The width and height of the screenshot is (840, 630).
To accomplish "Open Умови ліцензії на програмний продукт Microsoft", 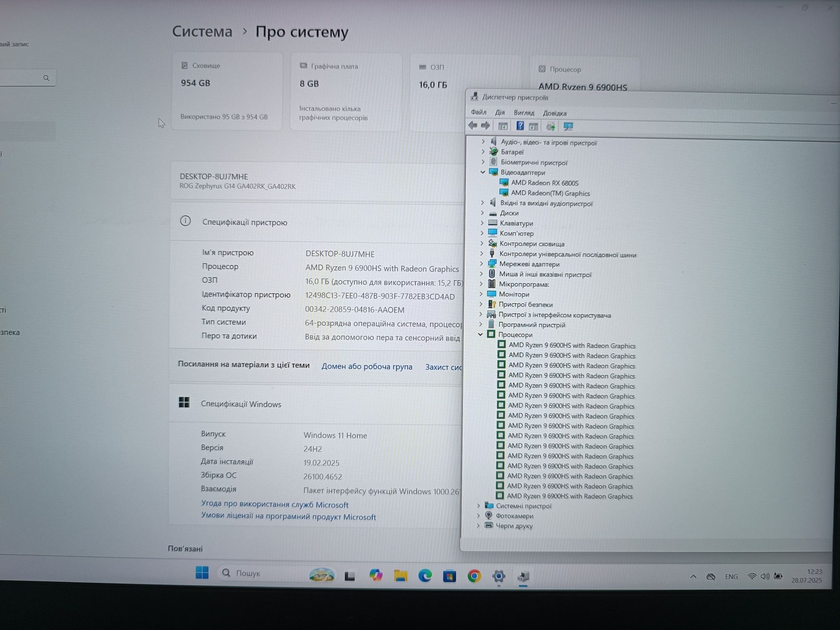I will [x=288, y=516].
